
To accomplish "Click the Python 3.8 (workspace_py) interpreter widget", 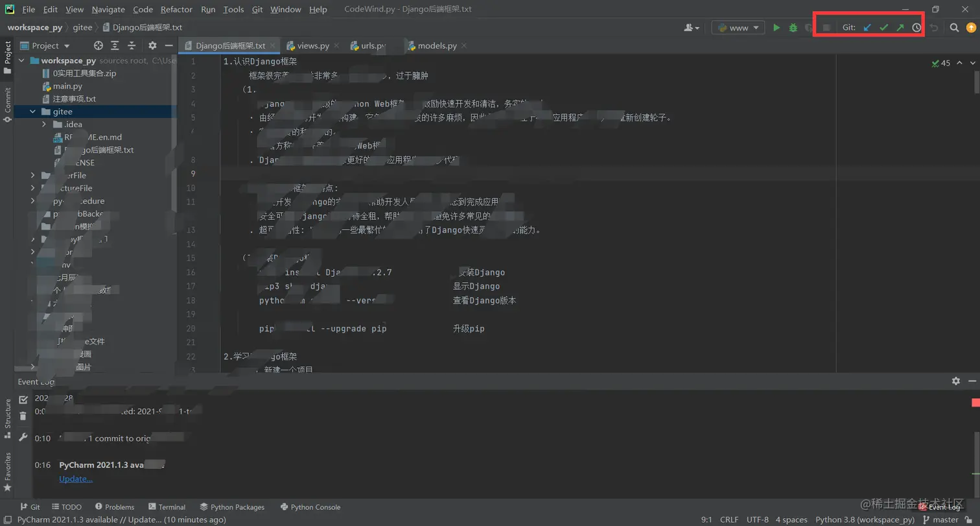I will click(865, 520).
